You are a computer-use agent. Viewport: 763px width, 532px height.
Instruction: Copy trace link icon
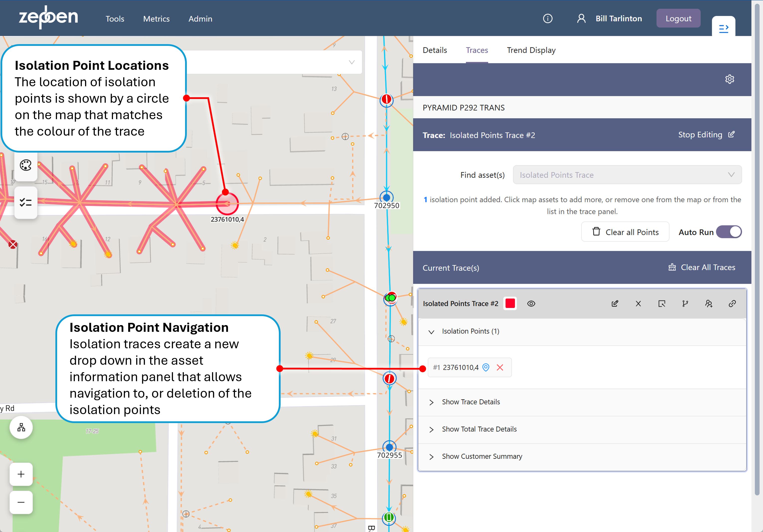(732, 304)
